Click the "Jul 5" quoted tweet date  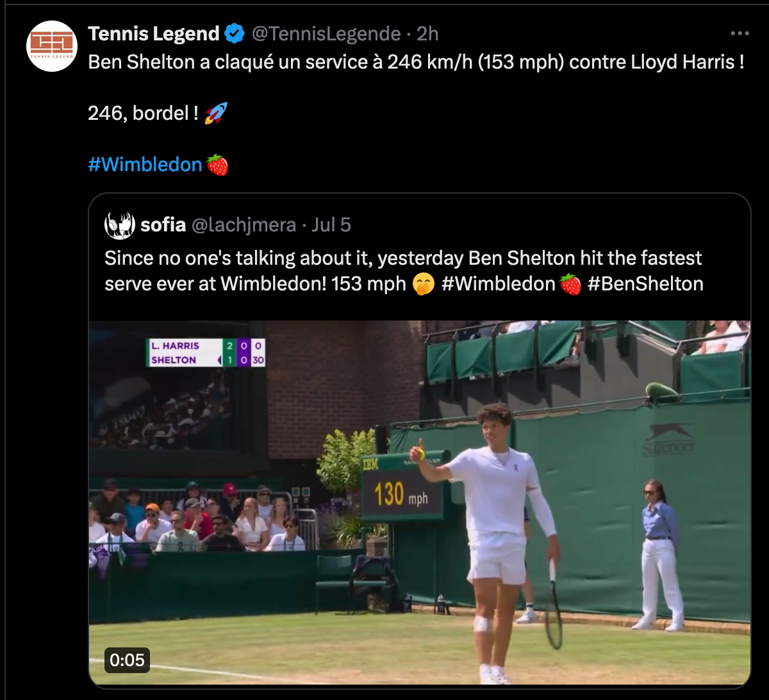pyautogui.click(x=331, y=225)
